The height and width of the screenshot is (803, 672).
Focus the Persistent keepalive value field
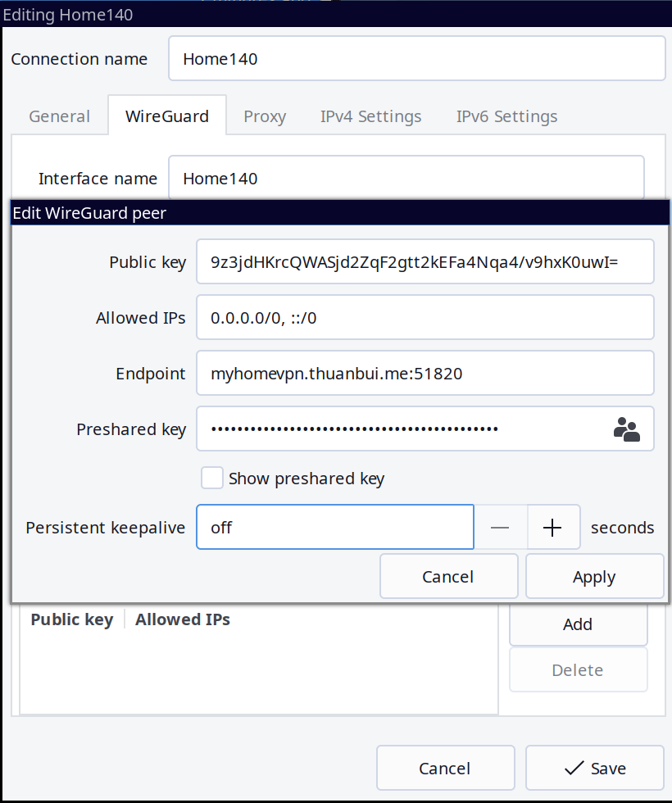(x=334, y=528)
